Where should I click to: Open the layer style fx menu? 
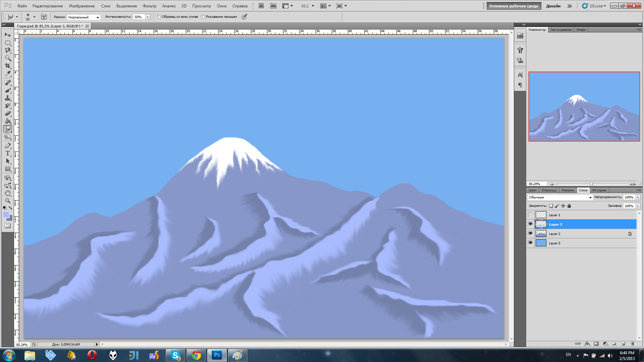(x=587, y=344)
